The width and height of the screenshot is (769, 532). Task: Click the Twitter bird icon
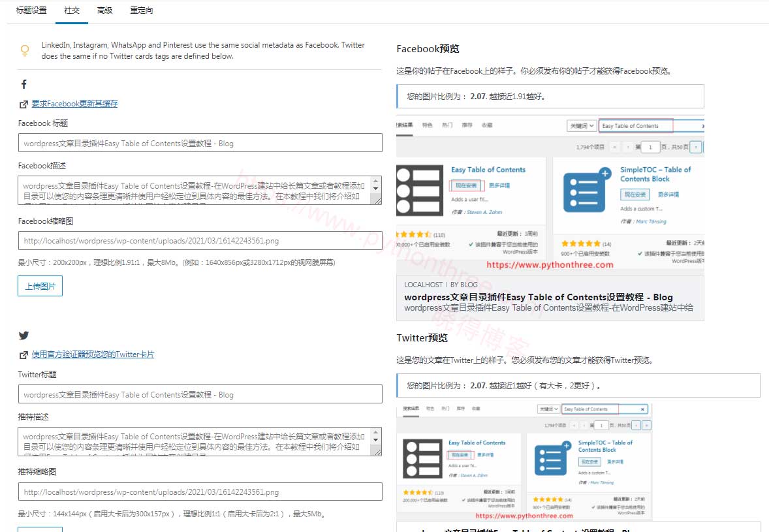coord(24,336)
